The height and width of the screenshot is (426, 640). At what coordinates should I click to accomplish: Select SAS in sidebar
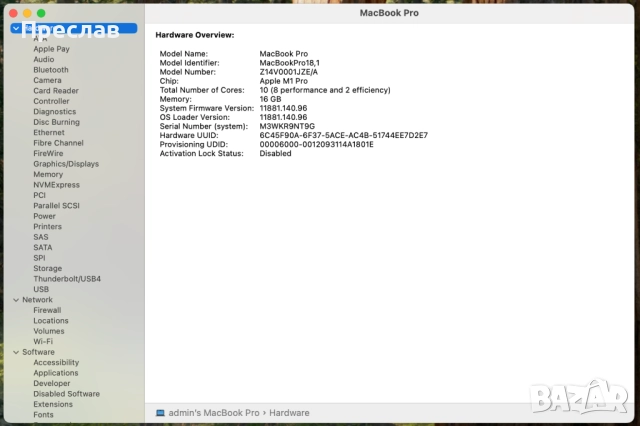point(41,237)
